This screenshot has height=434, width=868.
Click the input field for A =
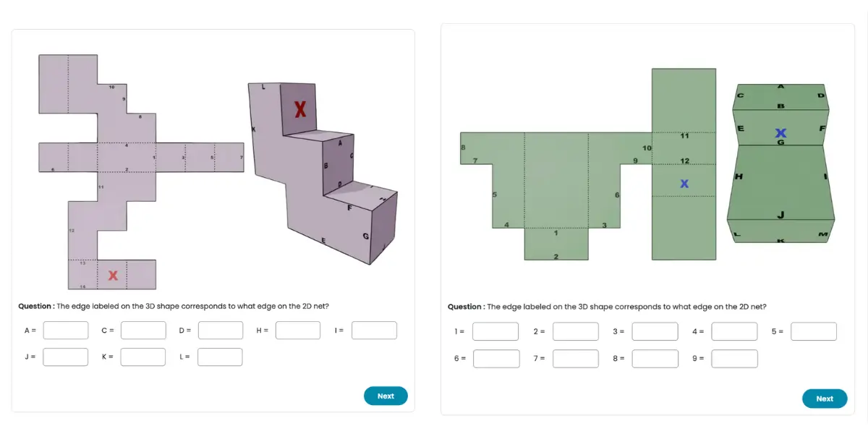point(66,331)
